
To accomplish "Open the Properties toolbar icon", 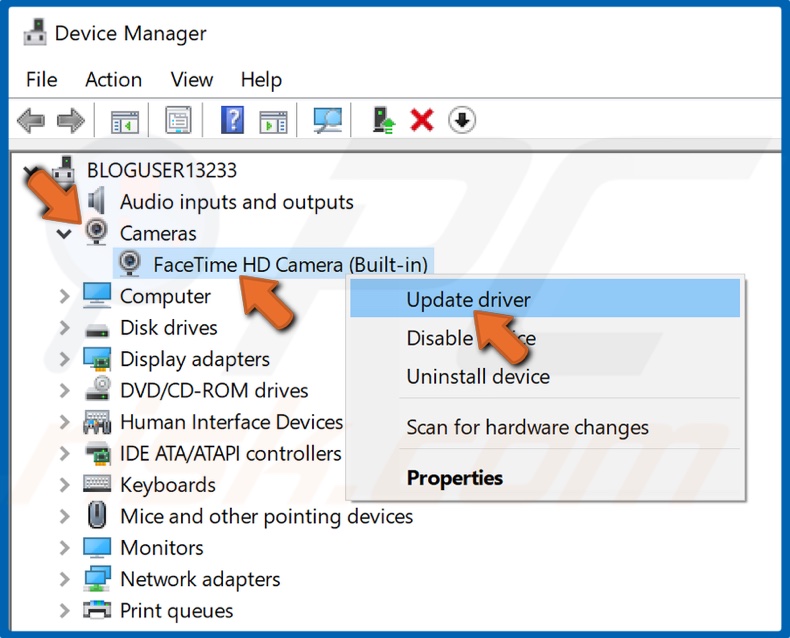I will (x=178, y=120).
